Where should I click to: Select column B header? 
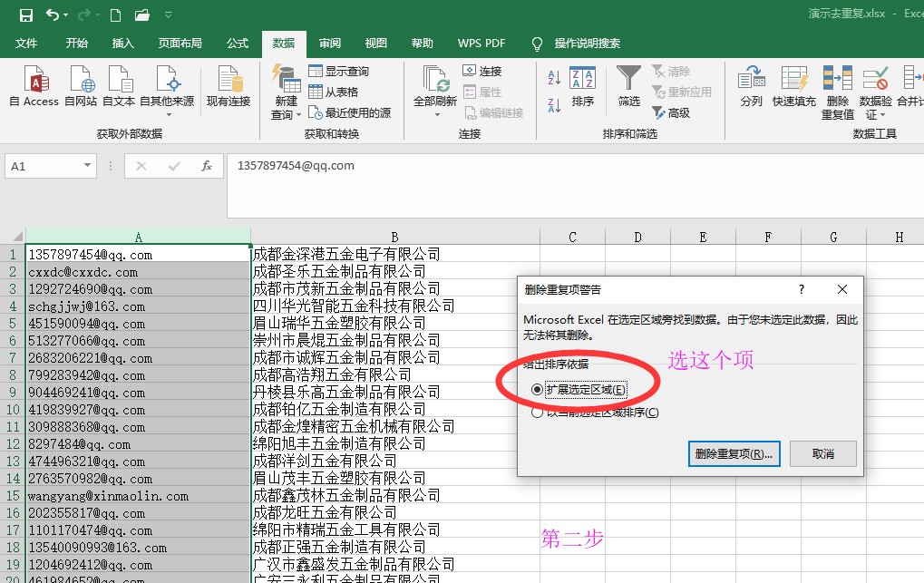click(394, 237)
